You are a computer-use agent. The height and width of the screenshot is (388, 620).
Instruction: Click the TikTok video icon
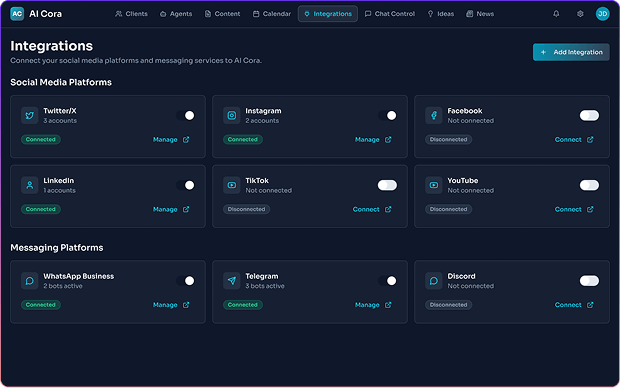(x=232, y=185)
